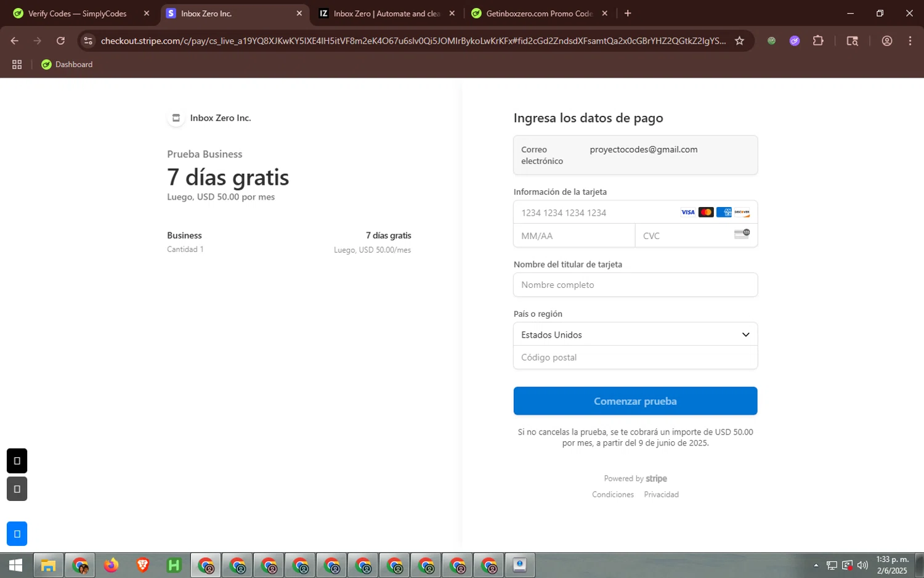Switch to the Verify Codes — SimplyCodes tab
Image resolution: width=924 pixels, height=578 pixels.
(x=78, y=14)
